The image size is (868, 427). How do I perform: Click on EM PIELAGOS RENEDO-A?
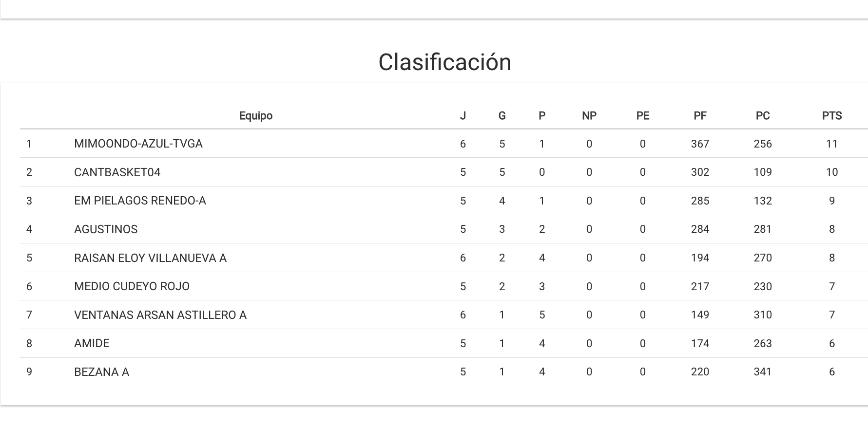pos(140,201)
